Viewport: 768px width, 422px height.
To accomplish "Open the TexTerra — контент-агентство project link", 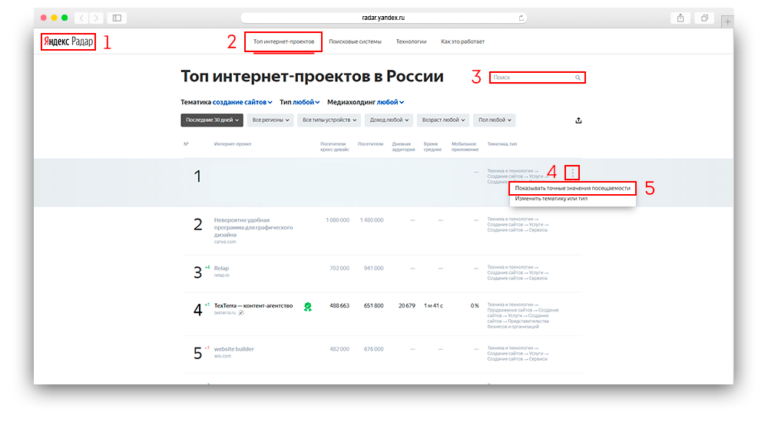I will (253, 306).
